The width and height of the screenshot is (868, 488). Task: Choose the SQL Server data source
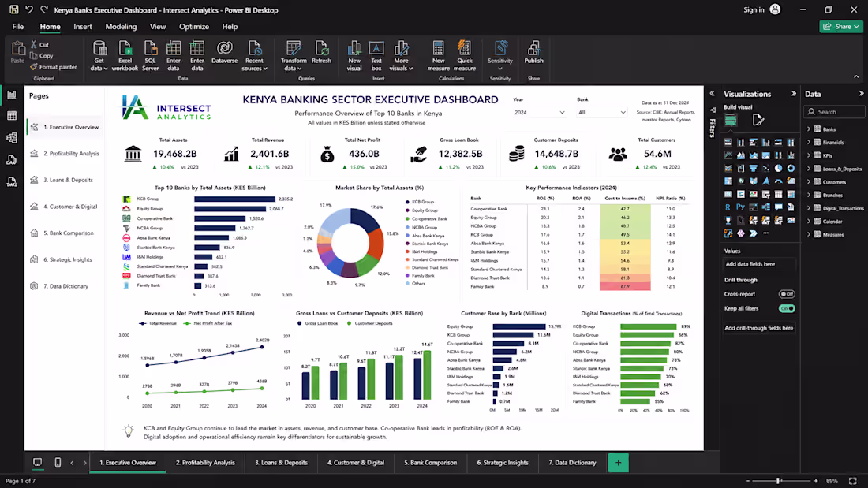point(150,56)
